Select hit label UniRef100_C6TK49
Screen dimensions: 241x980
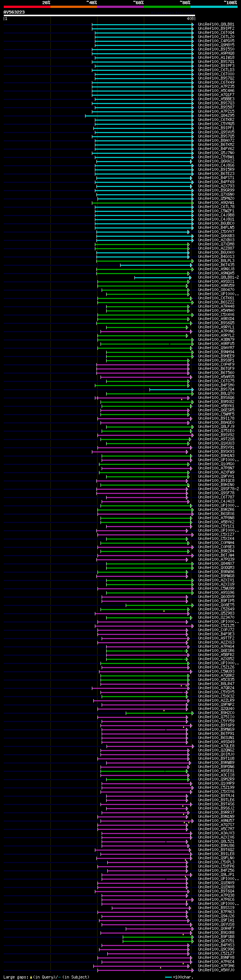coord(216,83)
